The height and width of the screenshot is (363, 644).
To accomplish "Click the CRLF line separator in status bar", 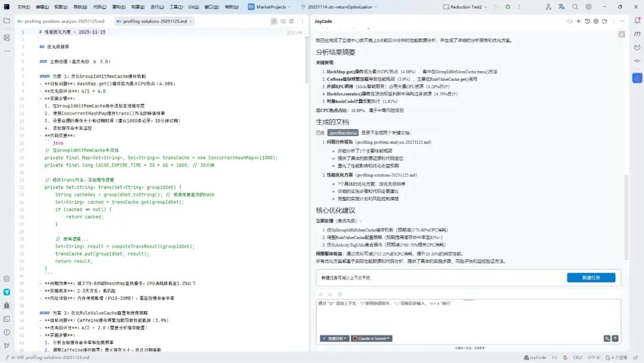I will 578,358.
